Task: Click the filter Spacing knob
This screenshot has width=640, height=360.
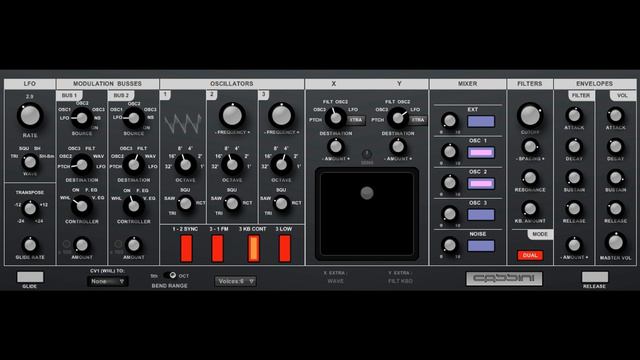Action: (x=530, y=146)
